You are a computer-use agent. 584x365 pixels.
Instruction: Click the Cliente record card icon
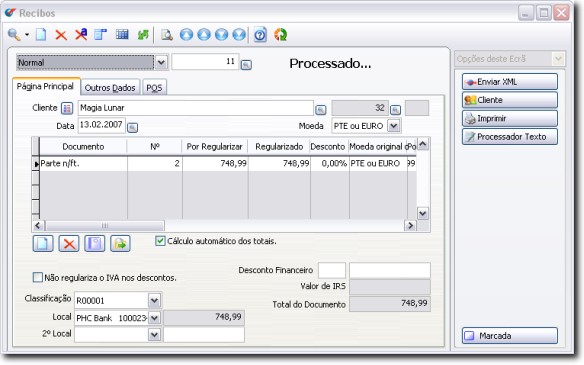point(67,108)
